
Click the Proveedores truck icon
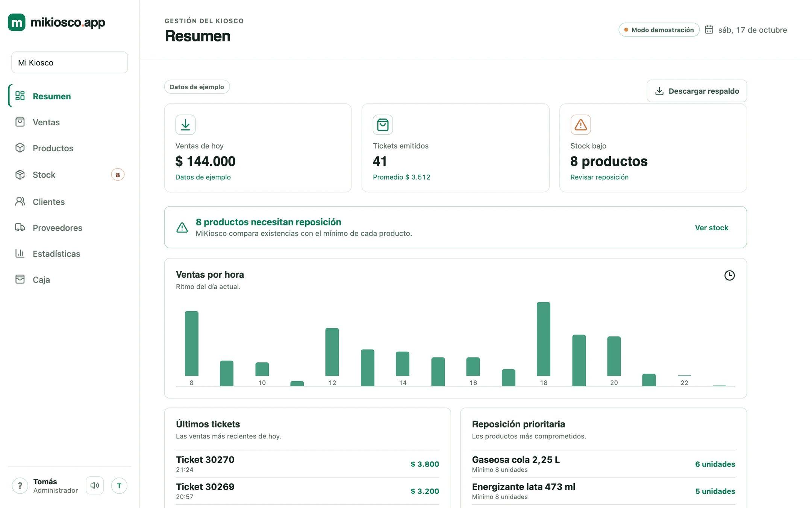click(x=20, y=227)
